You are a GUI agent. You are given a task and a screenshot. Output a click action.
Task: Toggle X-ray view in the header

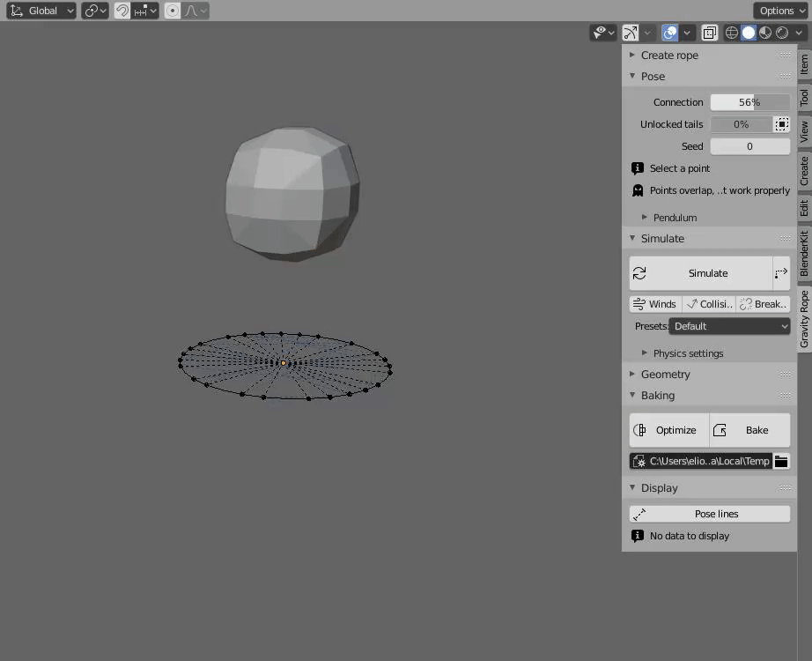[x=709, y=33]
